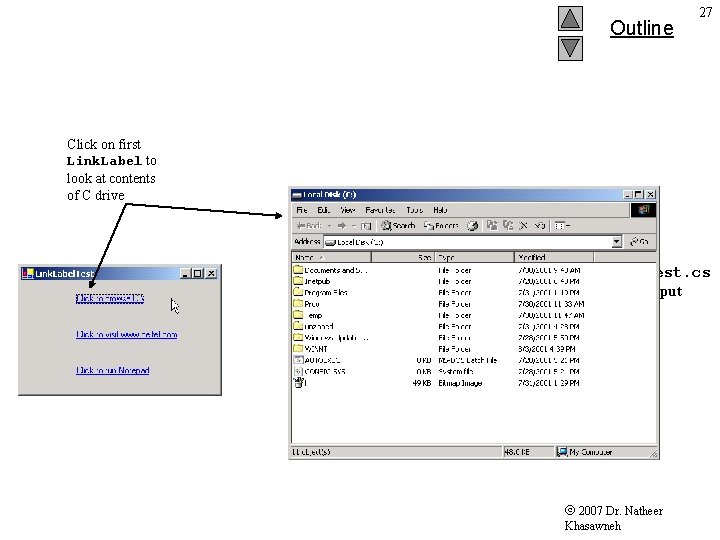Click the Delete X icon in toolbar
The height and width of the screenshot is (540, 720).
pyautogui.click(x=523, y=225)
